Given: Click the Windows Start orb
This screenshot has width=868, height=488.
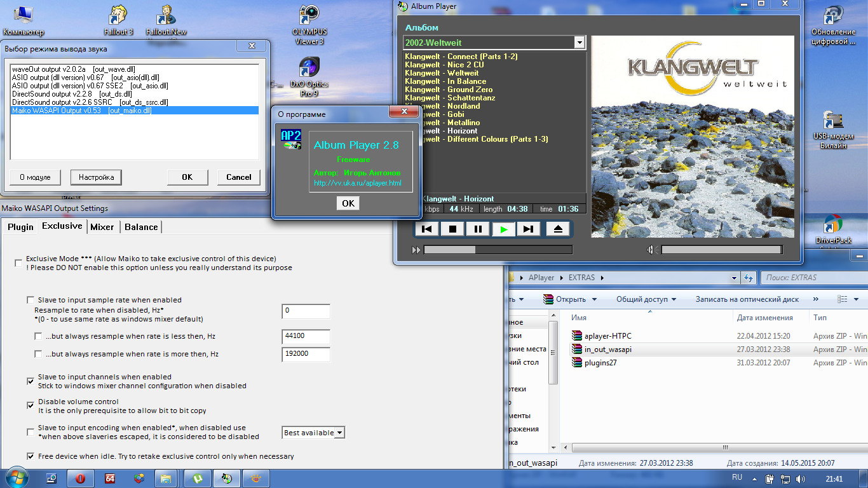Looking at the screenshot, I should pyautogui.click(x=17, y=478).
